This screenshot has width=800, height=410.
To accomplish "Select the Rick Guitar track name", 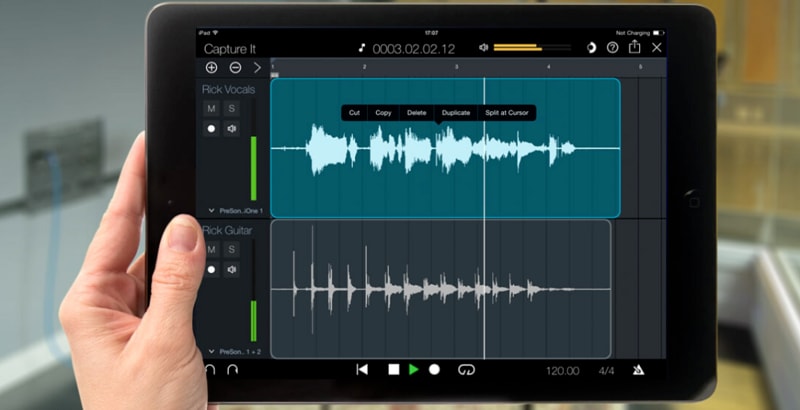I will (x=228, y=230).
